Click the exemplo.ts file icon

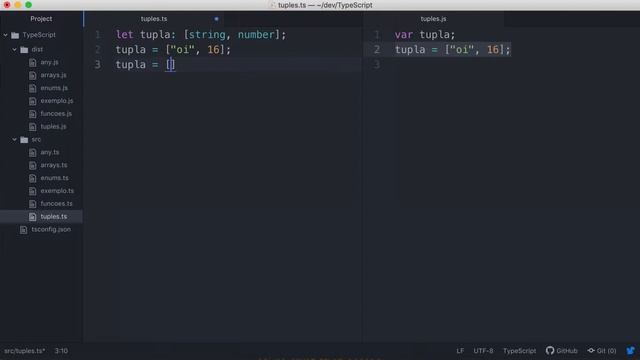[33, 191]
